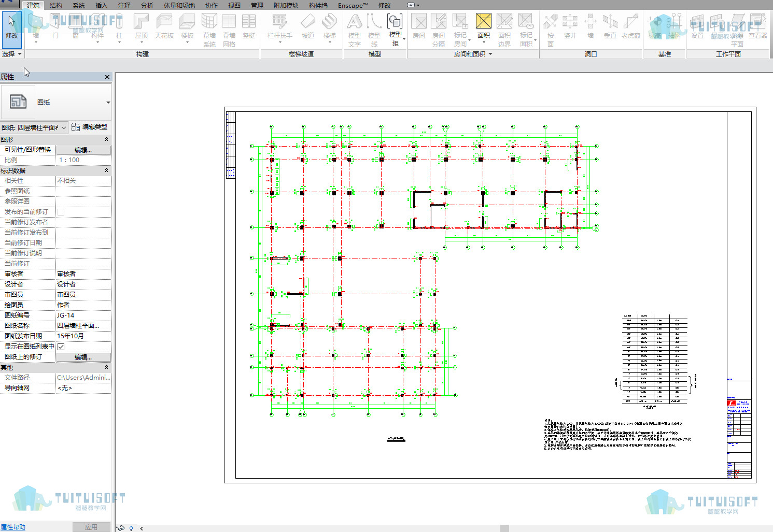Select the 房间分隔 room separator tool
773x532 pixels.
tap(439, 30)
